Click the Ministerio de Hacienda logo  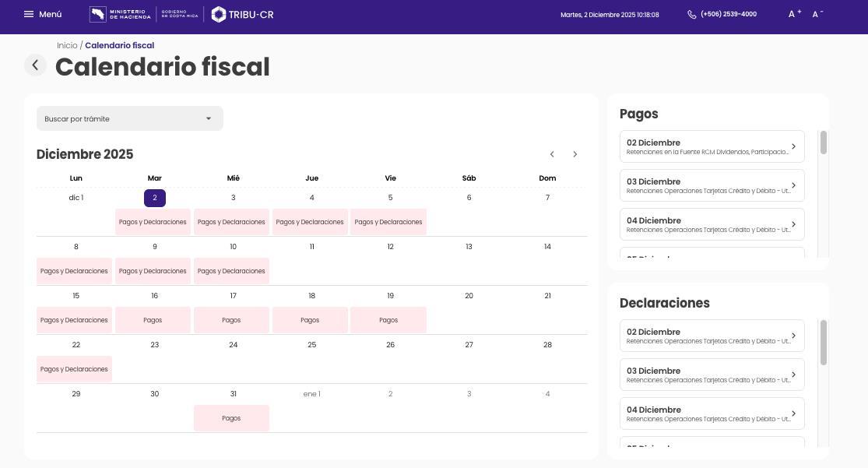click(x=121, y=14)
